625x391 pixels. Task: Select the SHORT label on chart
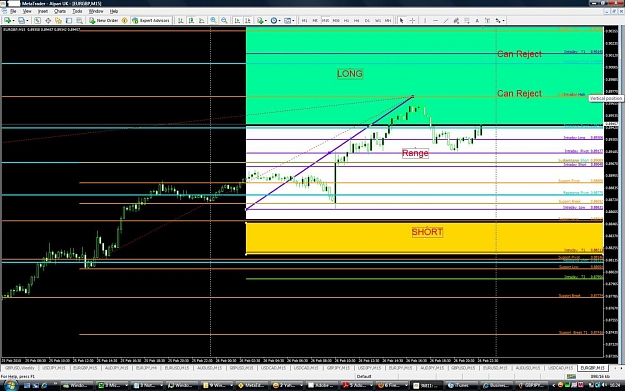click(x=427, y=232)
